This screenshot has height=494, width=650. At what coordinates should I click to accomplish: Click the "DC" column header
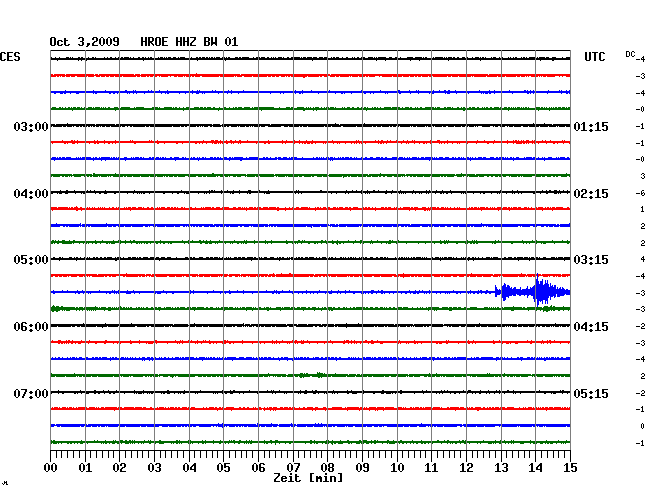[630, 54]
